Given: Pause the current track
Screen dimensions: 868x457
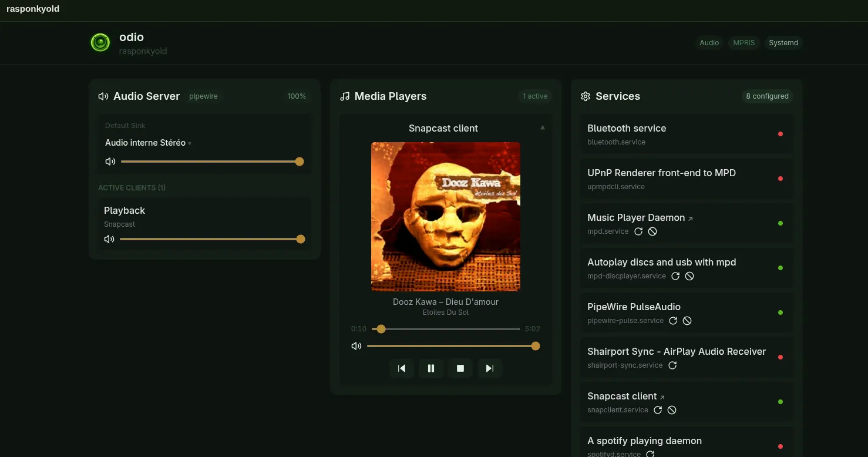Looking at the screenshot, I should [x=431, y=368].
